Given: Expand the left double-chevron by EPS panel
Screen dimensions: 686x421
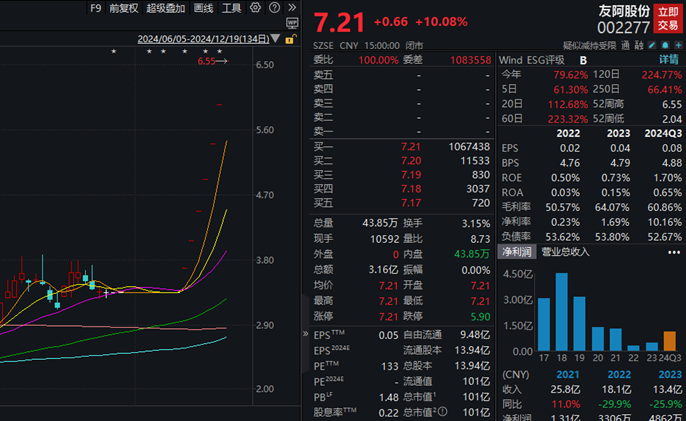Looking at the screenshot, I should coord(306,335).
